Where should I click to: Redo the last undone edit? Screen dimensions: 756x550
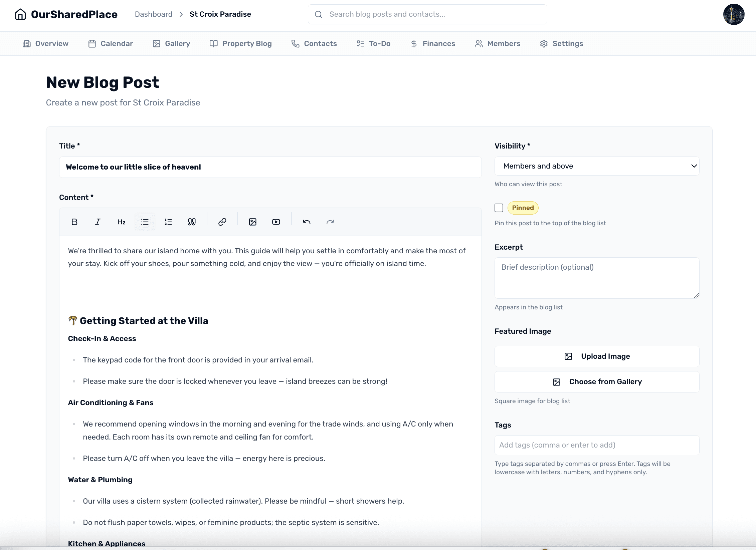(x=330, y=222)
